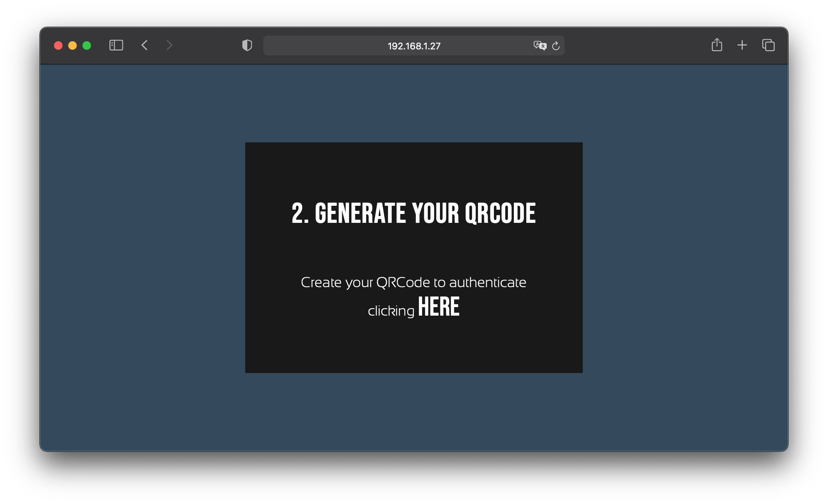Enter full screen with the green button
Screen dimensions: 828x504
(x=87, y=45)
